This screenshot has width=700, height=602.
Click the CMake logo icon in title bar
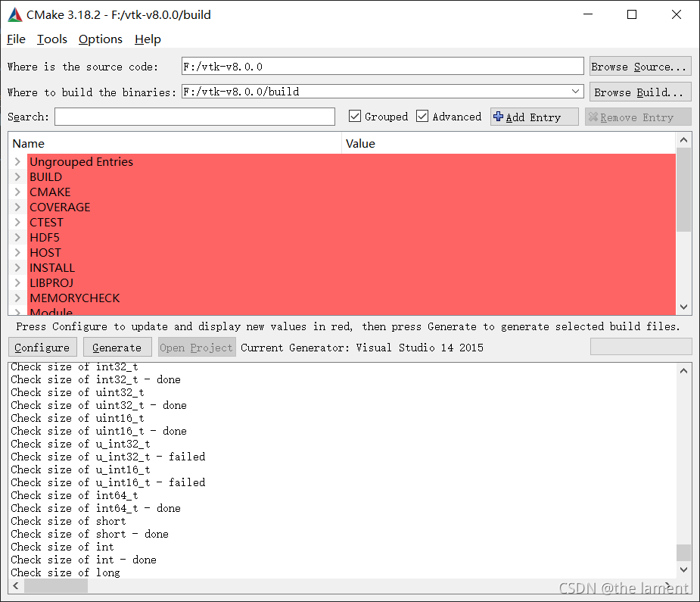pyautogui.click(x=14, y=14)
